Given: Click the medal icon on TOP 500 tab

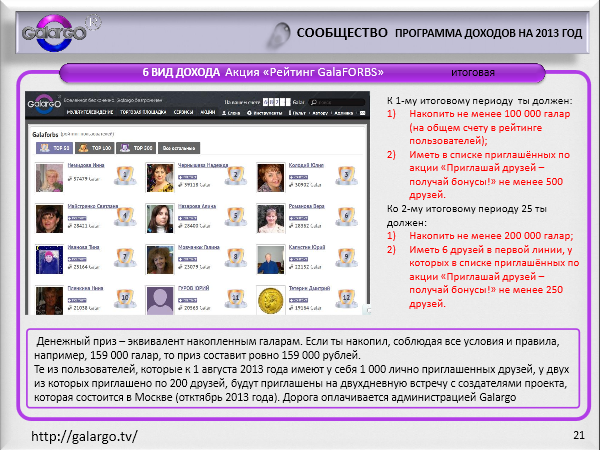Looking at the screenshot, I should (x=125, y=148).
